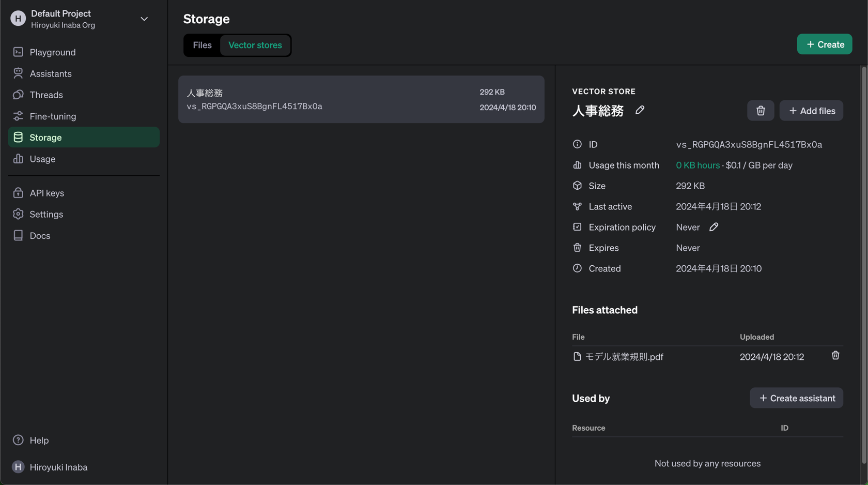
Task: Click the green Create button
Action: click(825, 44)
